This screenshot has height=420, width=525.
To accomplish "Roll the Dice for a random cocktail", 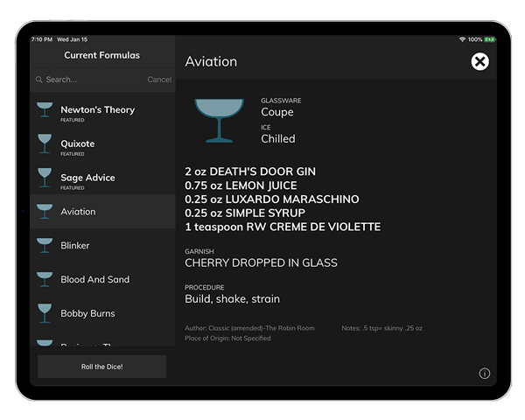I will click(x=101, y=367).
